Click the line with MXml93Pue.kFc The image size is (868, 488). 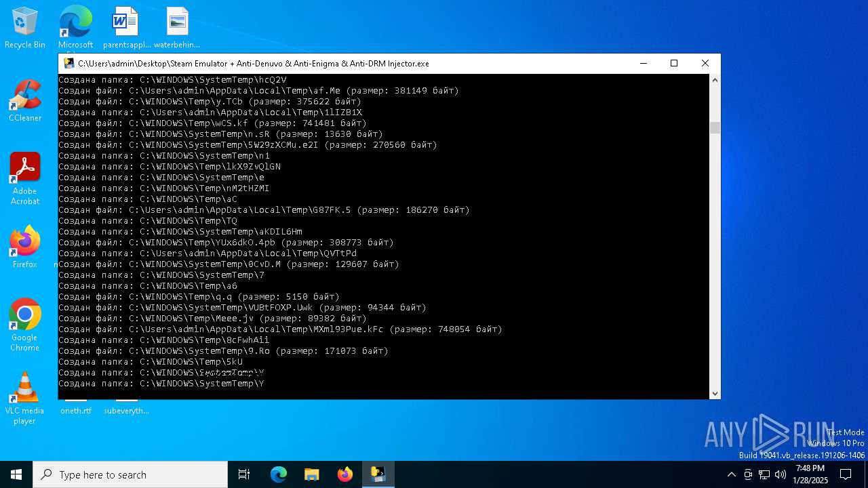click(x=280, y=329)
